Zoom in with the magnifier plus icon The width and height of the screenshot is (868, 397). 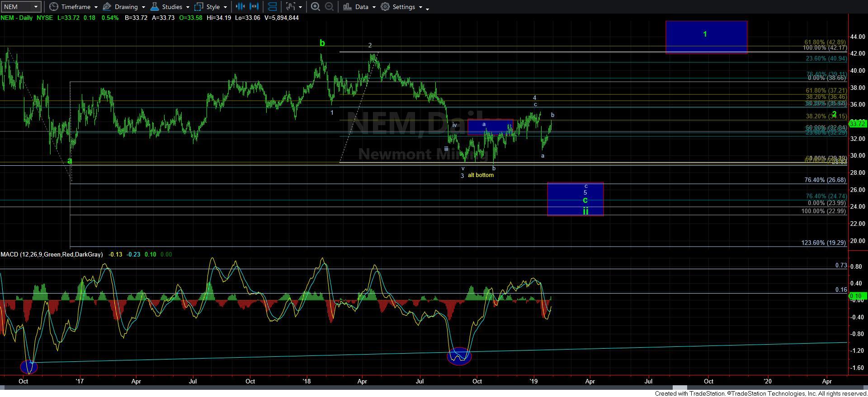click(316, 7)
